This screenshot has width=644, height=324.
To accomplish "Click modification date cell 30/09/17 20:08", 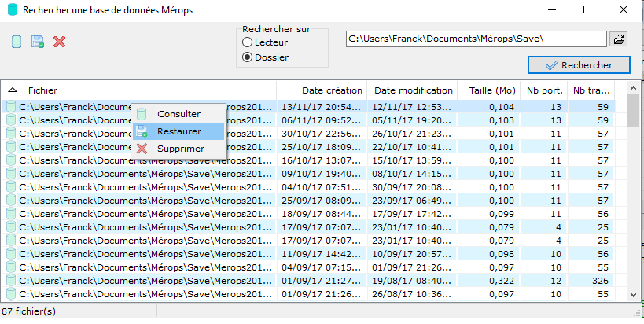I will [x=412, y=187].
